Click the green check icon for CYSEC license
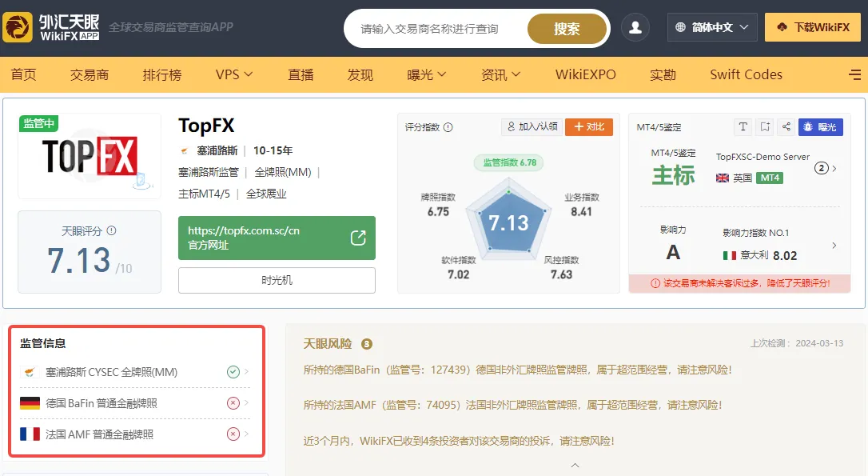This screenshot has width=868, height=476. [233, 372]
